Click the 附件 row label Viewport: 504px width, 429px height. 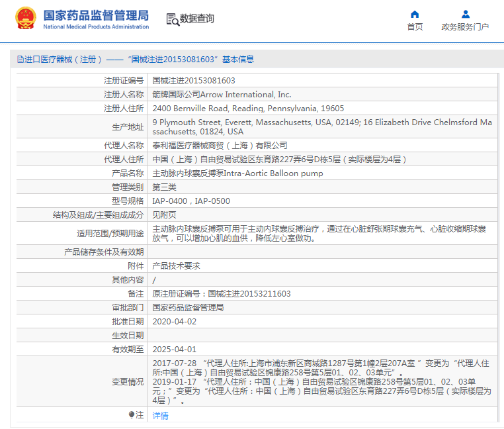point(136,266)
